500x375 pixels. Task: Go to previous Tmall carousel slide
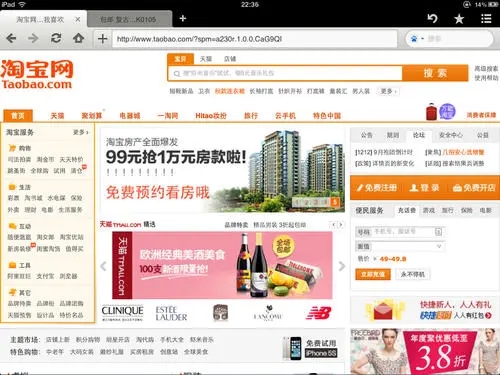coord(103,266)
